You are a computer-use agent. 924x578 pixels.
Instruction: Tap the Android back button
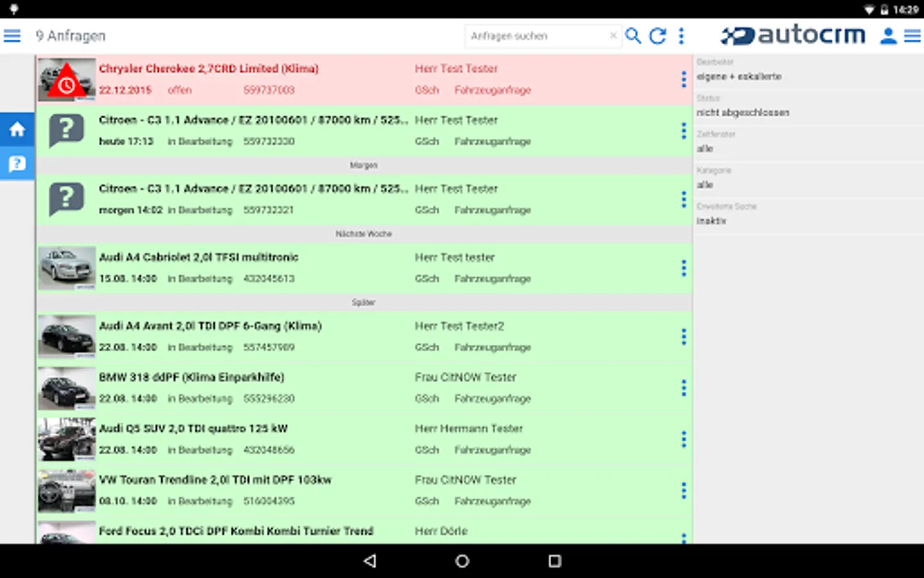[370, 561]
